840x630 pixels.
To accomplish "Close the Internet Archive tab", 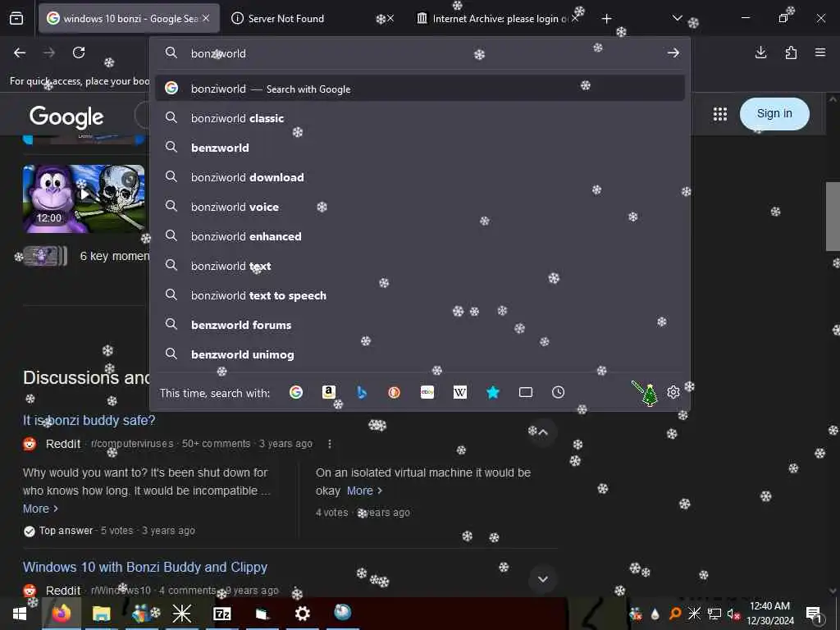I will 574,18.
